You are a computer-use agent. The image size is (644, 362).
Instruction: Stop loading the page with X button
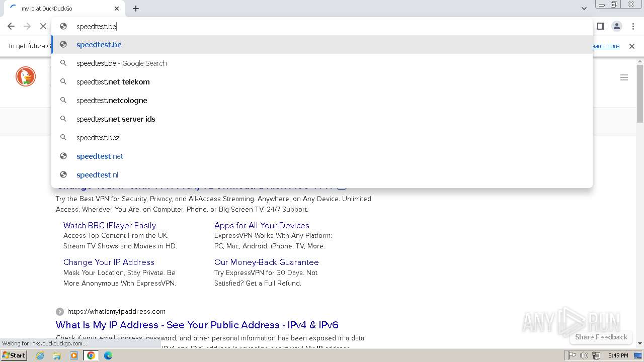coord(43,26)
